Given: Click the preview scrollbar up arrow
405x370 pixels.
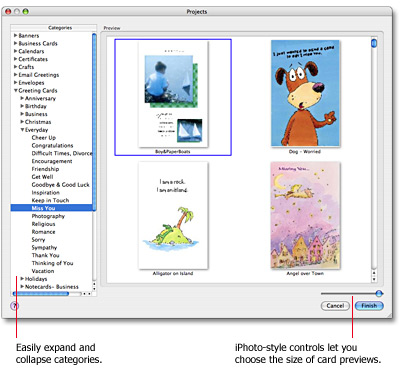Looking at the screenshot, I should pyautogui.click(x=374, y=274).
